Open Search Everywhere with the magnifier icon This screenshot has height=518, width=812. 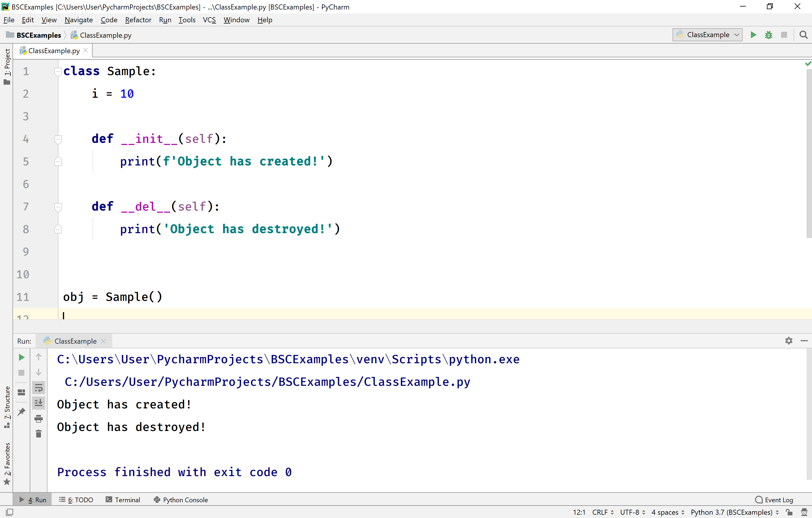tap(804, 35)
